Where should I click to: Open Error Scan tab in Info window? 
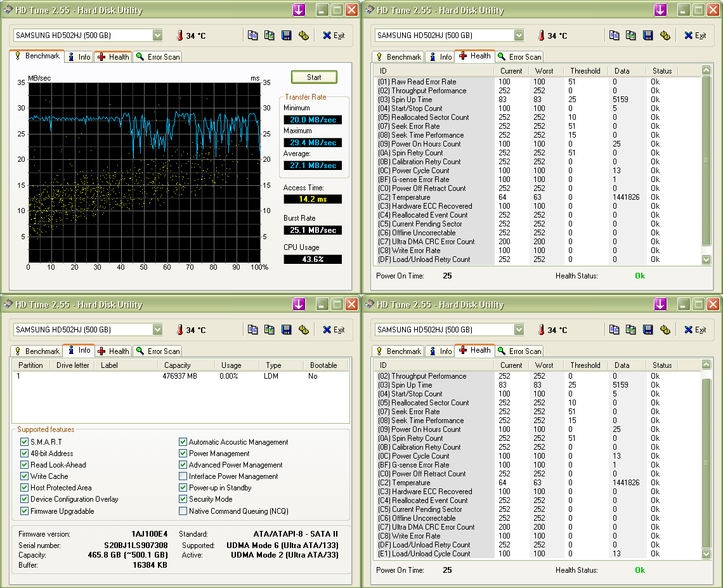pyautogui.click(x=158, y=351)
